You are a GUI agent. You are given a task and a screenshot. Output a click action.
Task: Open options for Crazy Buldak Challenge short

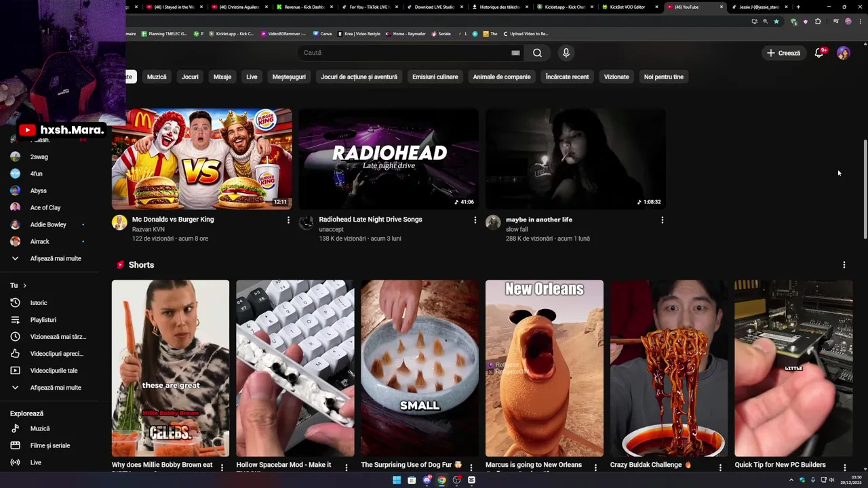click(x=720, y=467)
